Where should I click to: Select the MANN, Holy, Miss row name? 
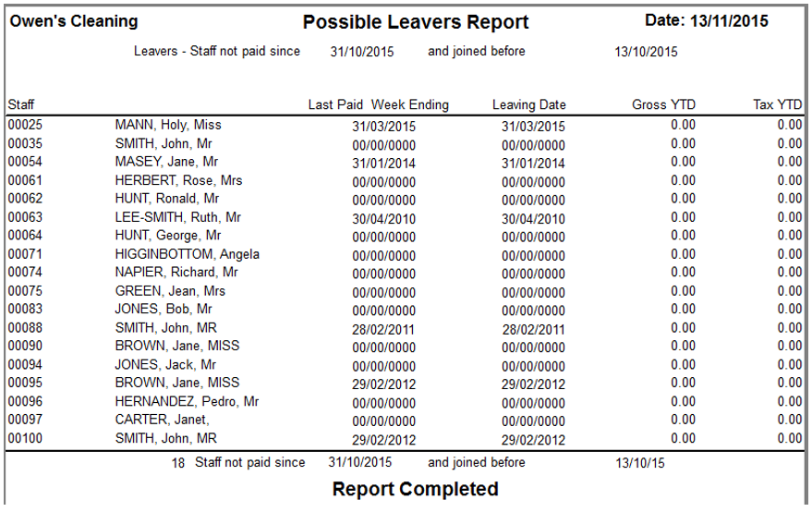click(x=168, y=125)
